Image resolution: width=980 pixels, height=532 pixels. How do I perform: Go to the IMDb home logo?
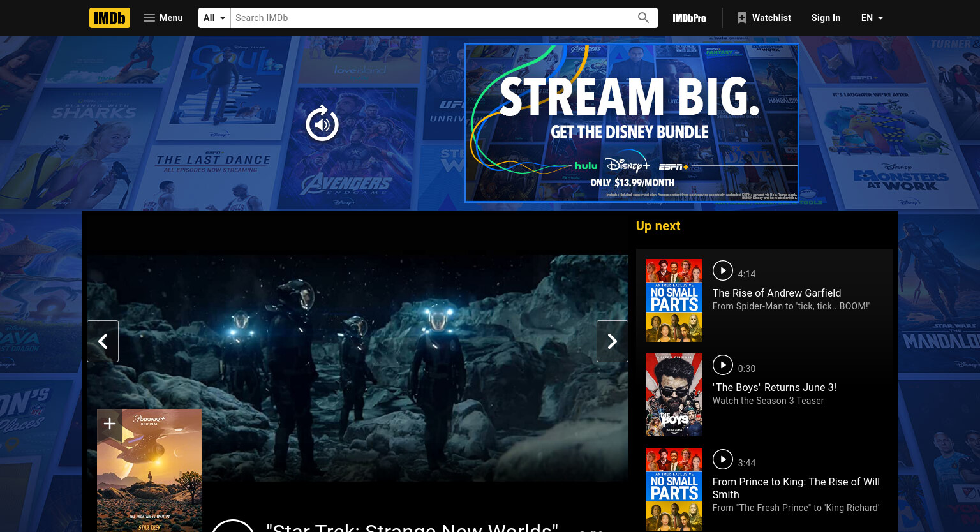coord(110,18)
